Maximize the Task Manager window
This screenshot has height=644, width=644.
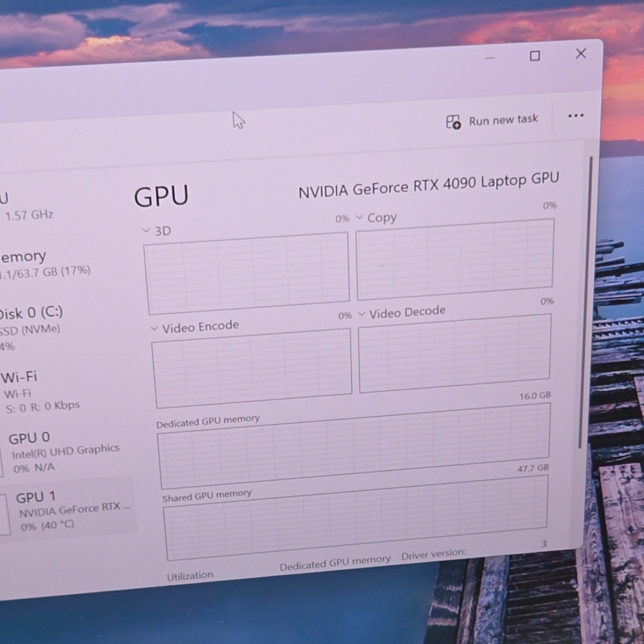[x=535, y=56]
